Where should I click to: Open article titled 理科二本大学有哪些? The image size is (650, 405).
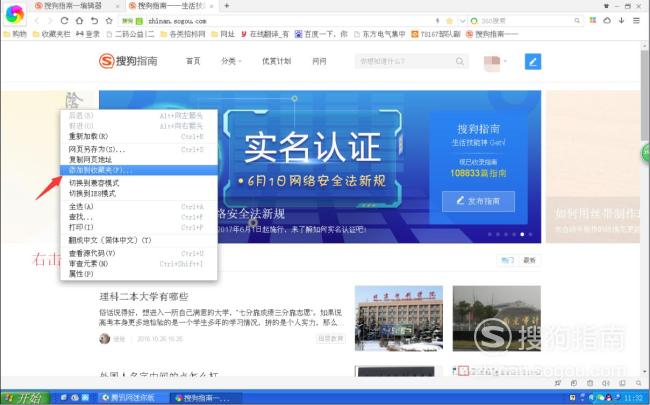(x=144, y=296)
